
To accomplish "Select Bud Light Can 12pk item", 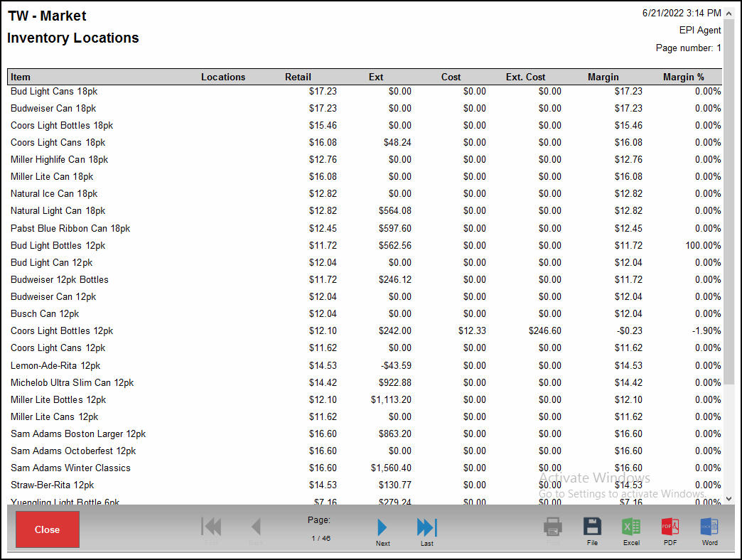I will click(52, 262).
